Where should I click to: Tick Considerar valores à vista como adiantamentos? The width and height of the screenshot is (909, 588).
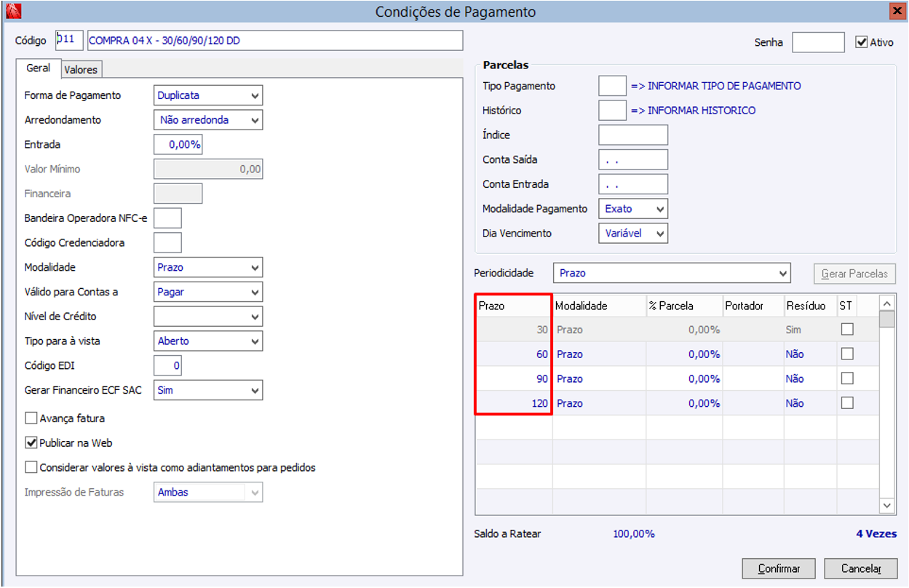(x=31, y=467)
